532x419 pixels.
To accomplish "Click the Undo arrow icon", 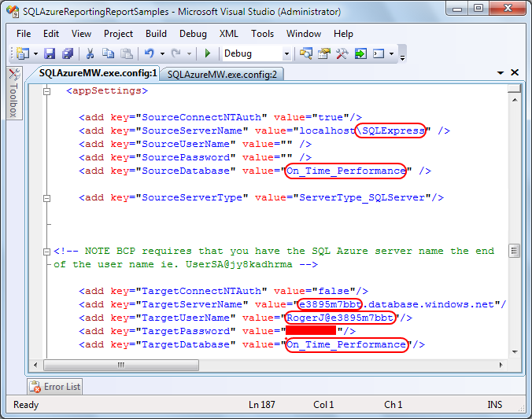I will click(150, 53).
